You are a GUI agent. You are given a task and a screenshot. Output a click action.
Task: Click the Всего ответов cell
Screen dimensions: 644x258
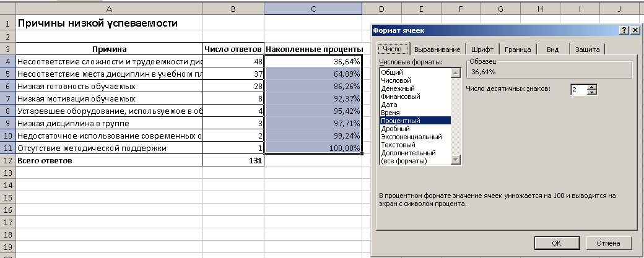coord(109,160)
